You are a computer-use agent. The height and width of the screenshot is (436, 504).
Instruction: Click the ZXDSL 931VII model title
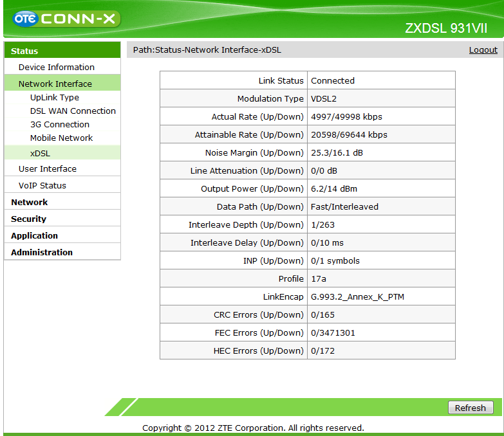point(445,29)
